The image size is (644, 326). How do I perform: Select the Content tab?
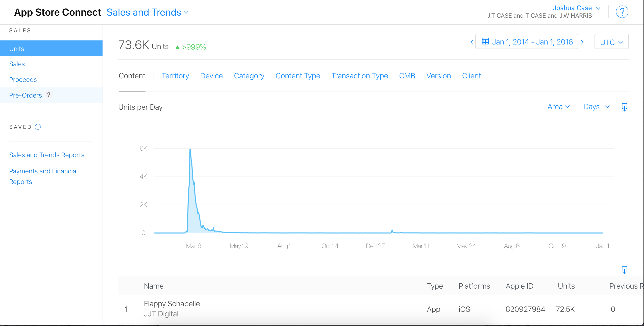[x=132, y=76]
